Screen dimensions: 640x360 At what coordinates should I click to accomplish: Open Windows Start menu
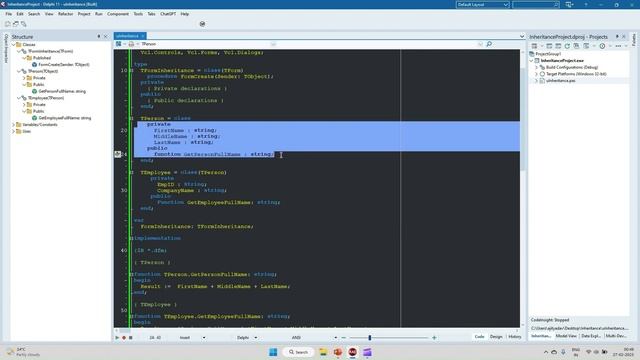point(273,352)
